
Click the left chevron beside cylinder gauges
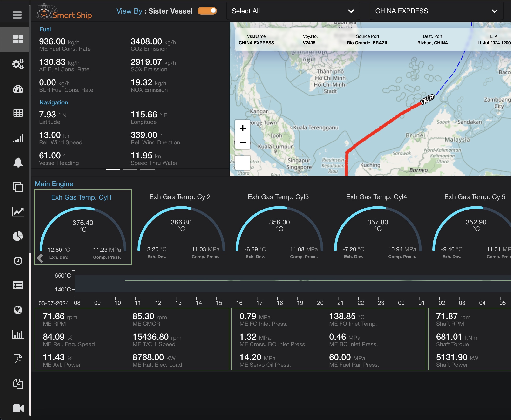(x=40, y=258)
